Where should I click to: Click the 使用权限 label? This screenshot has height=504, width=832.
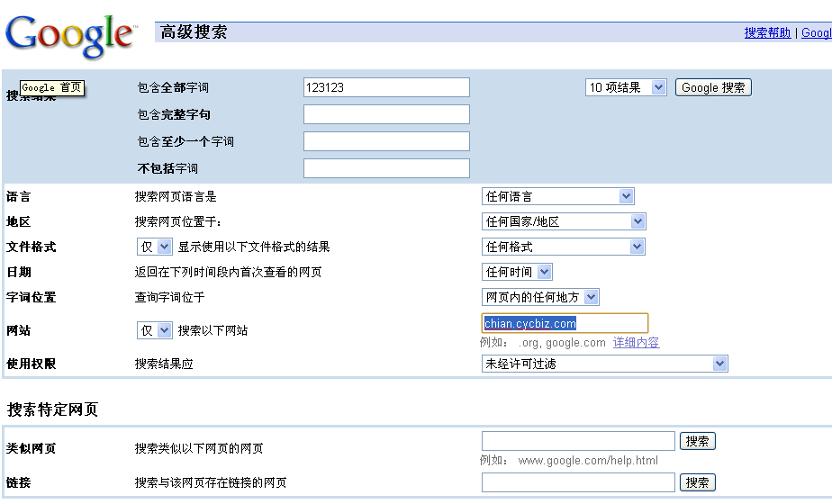(x=31, y=364)
